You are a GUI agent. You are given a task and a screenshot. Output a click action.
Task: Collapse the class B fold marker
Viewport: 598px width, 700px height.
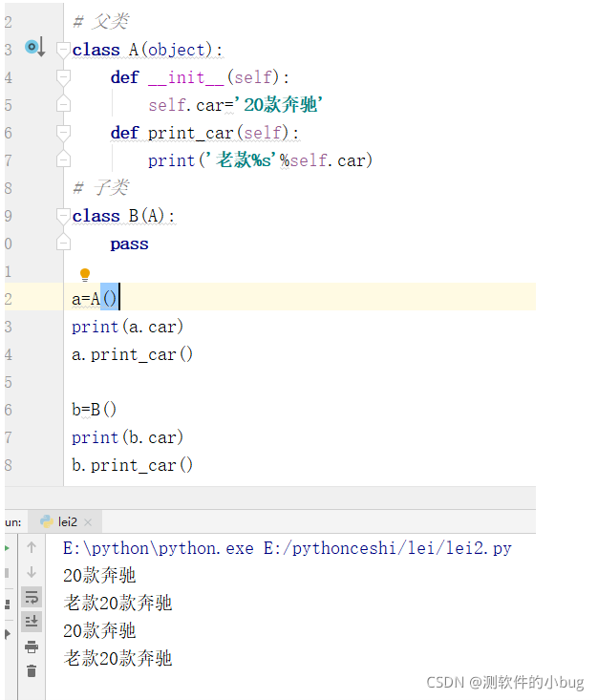[x=63, y=216]
